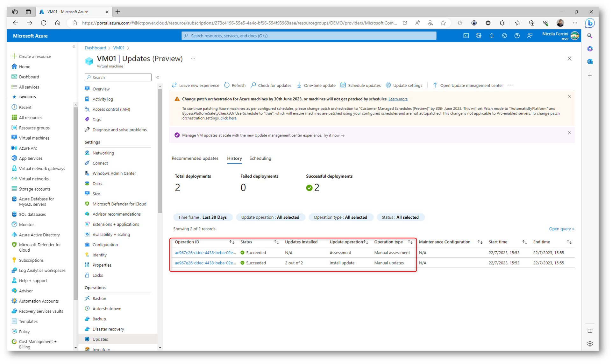This screenshot has width=612, height=364.
Task: Collapse the resource menu with chevrons
Action: (x=158, y=77)
